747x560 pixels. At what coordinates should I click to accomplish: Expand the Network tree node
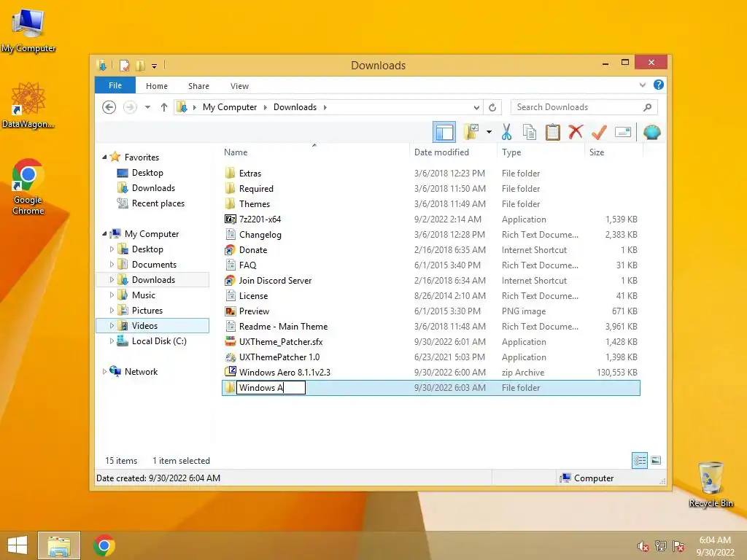pyautogui.click(x=104, y=371)
